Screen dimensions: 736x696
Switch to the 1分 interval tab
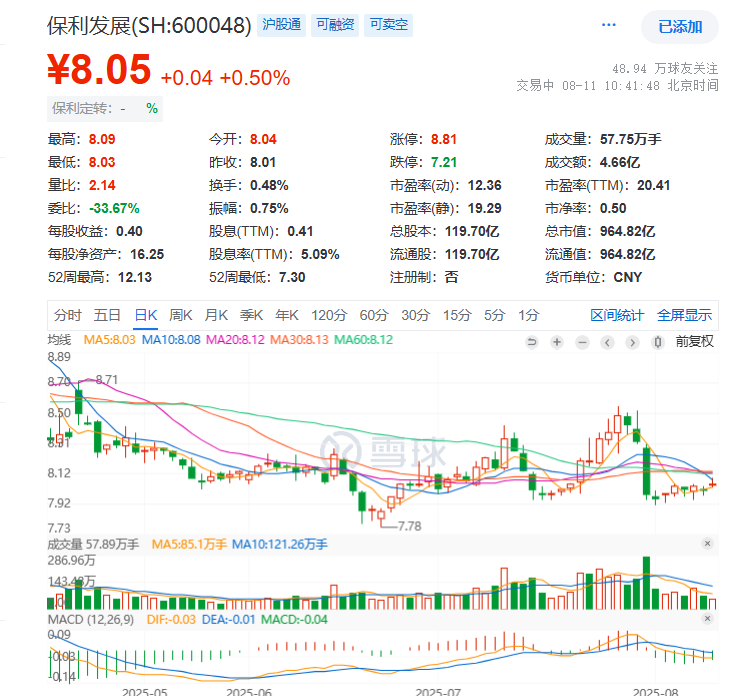tap(529, 315)
